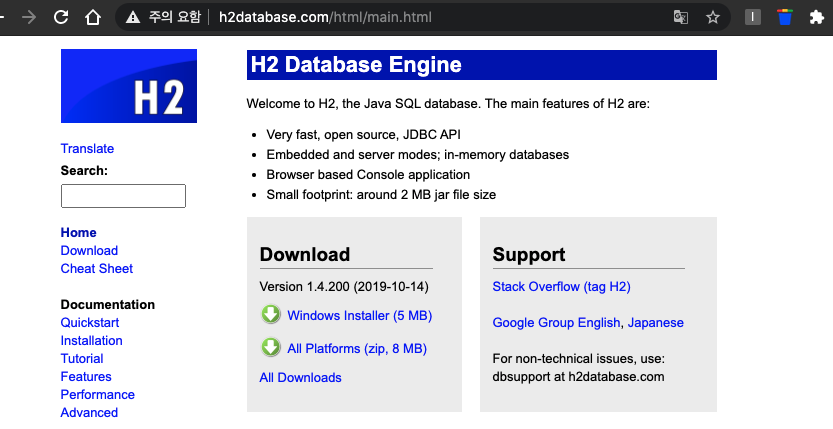
Task: Open the Translate link
Action: click(x=87, y=149)
